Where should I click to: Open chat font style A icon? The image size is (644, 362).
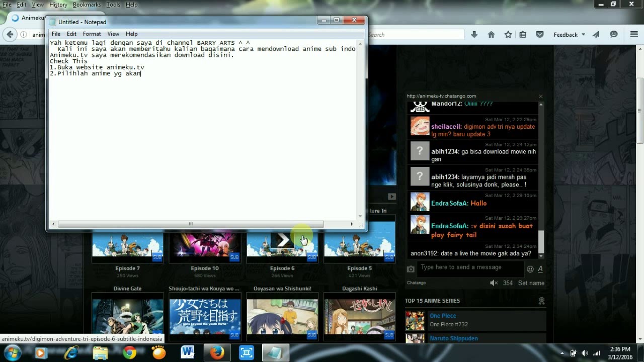(x=540, y=269)
